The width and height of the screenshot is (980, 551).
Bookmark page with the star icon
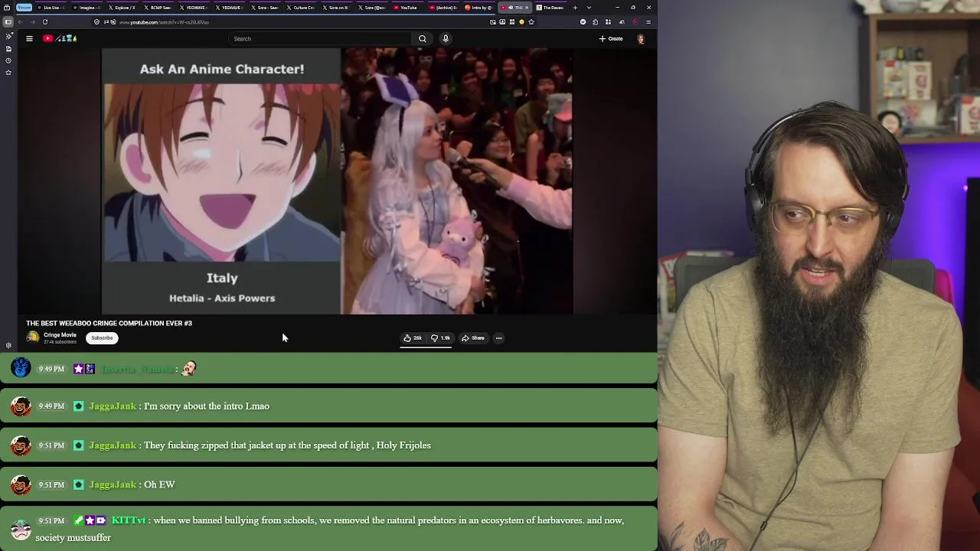point(531,21)
